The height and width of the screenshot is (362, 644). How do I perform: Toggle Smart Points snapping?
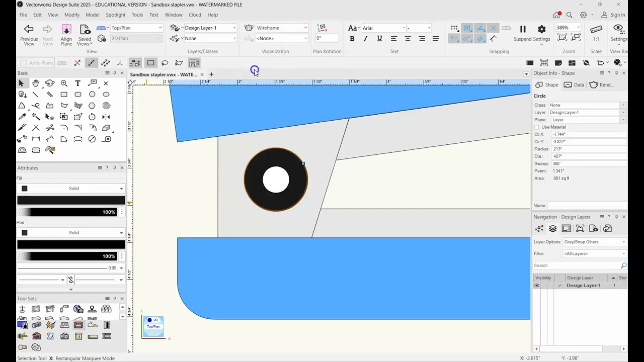(454, 39)
